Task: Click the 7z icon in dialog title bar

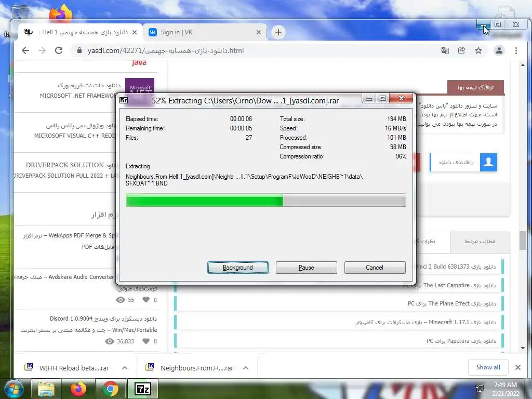Action: pos(124,100)
